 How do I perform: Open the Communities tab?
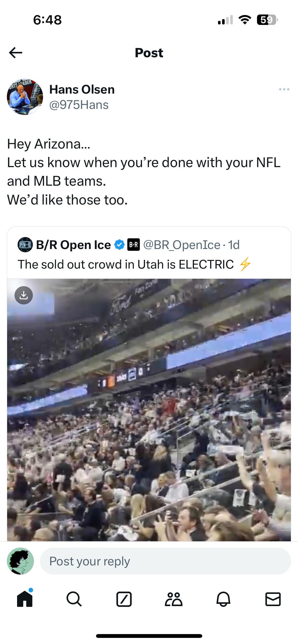[174, 599]
